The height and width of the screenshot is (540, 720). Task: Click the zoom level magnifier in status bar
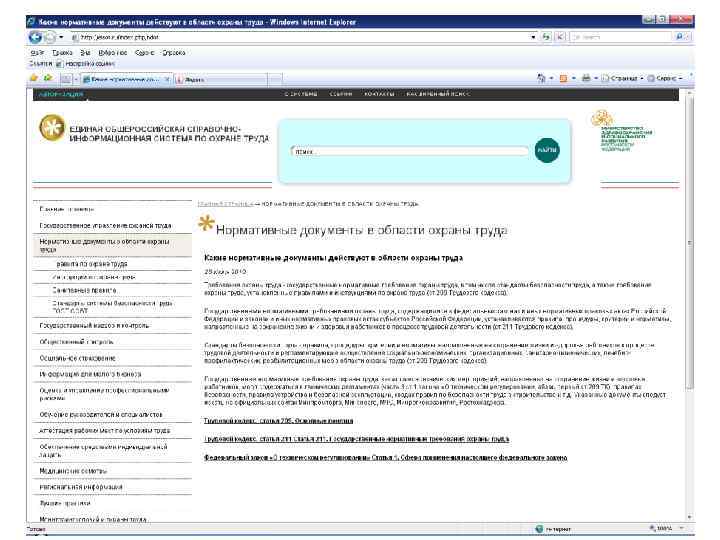point(652,529)
